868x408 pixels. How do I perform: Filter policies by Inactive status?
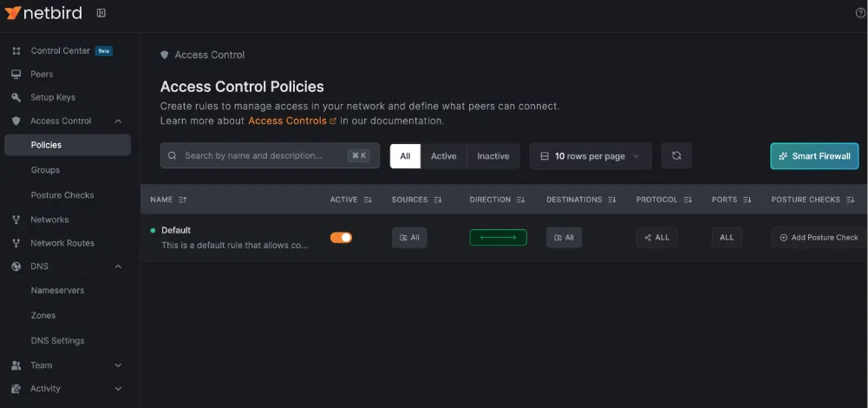coord(493,156)
